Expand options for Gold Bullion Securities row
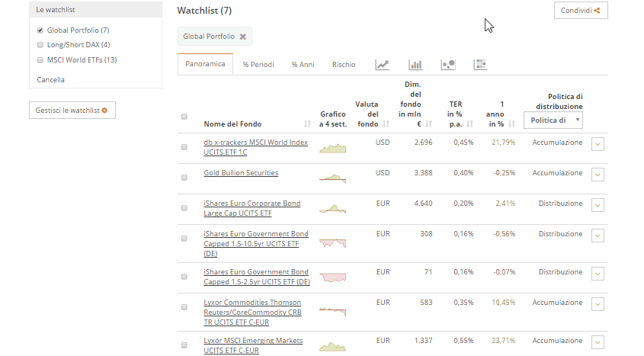The image size is (644, 356). pyautogui.click(x=598, y=175)
